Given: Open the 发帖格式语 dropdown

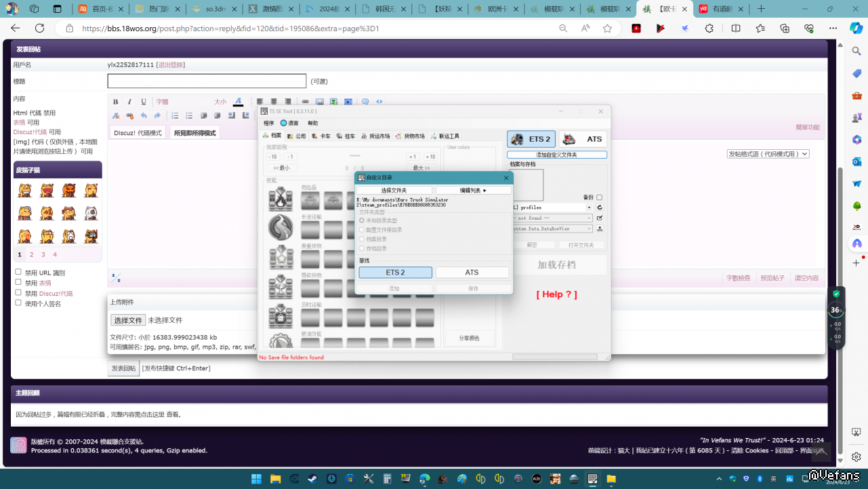Looking at the screenshot, I should click(x=768, y=154).
